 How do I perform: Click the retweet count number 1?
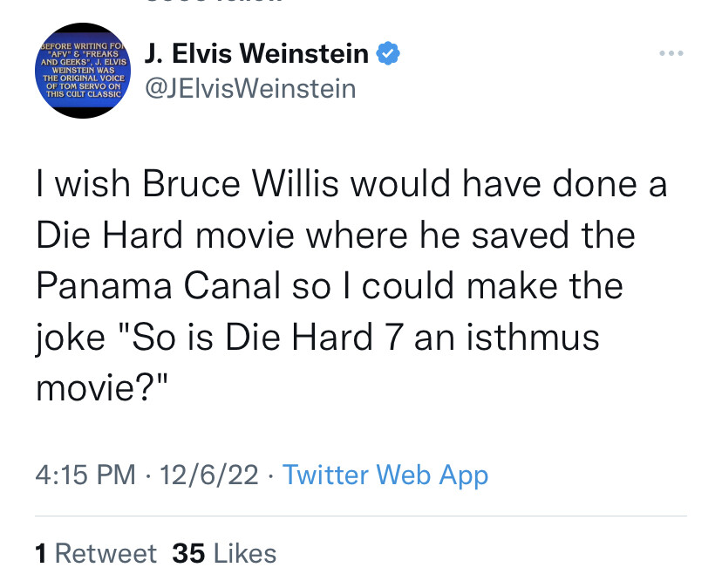click(41, 553)
